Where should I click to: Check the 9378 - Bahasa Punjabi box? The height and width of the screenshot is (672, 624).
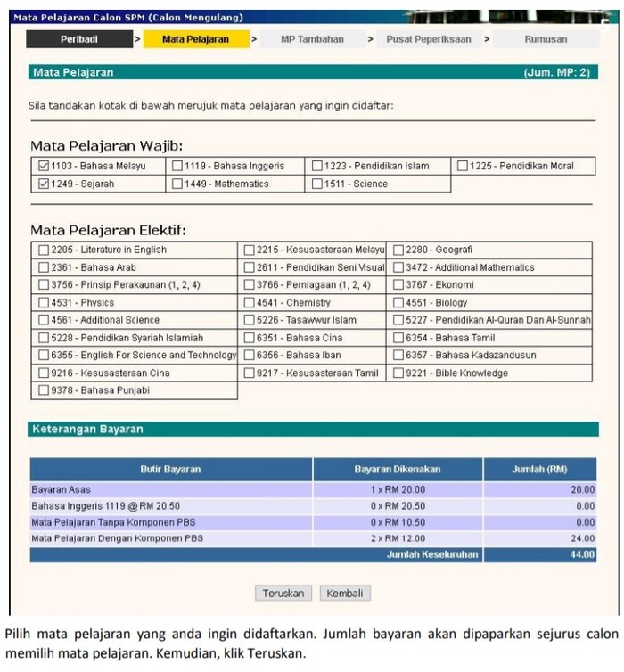click(x=44, y=390)
